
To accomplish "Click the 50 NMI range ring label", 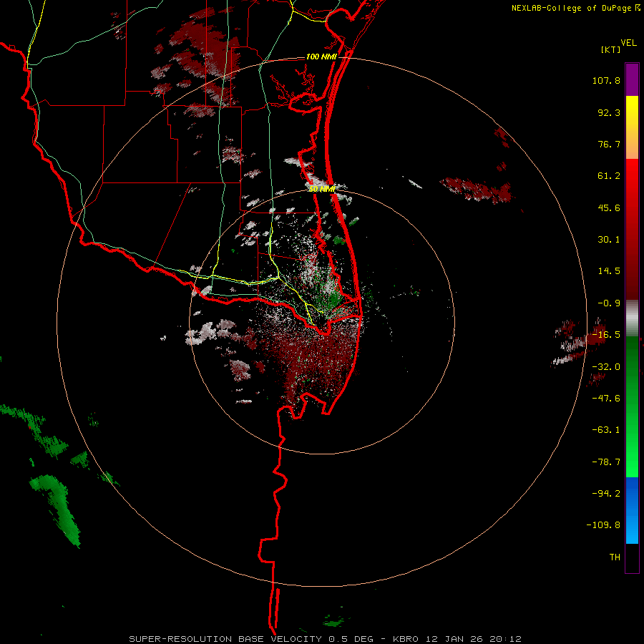I will click(x=322, y=189).
